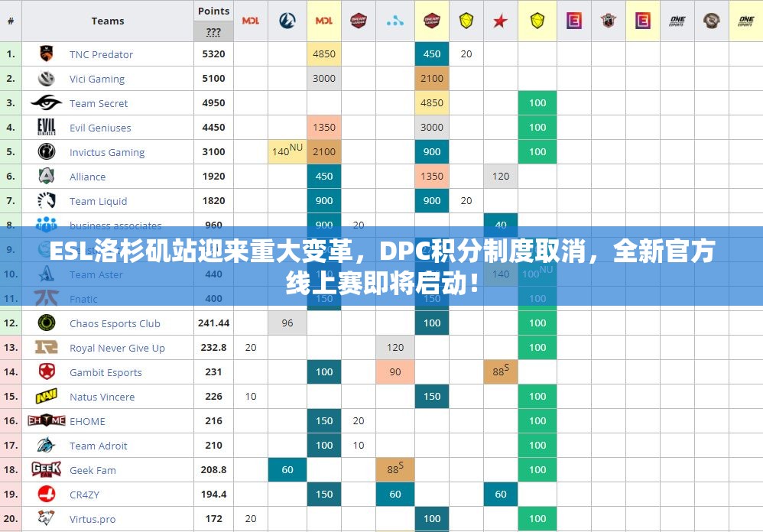Click the Virtus.pro team logo

point(46,518)
